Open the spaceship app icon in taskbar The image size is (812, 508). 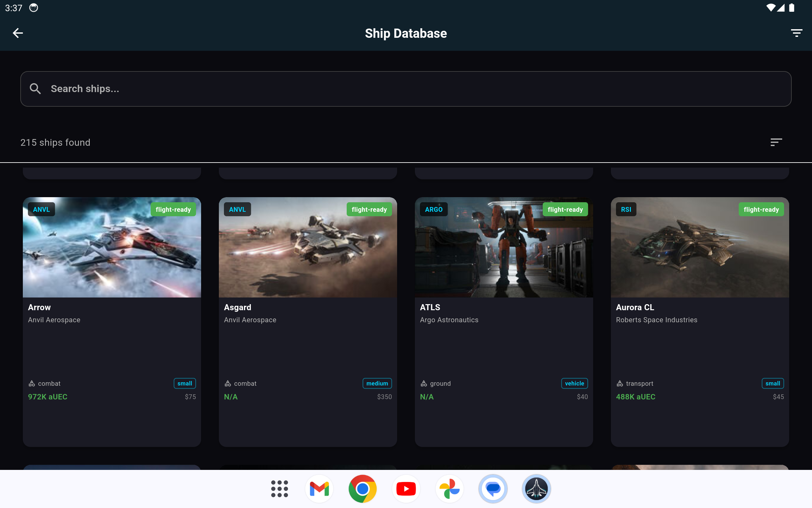pyautogui.click(x=536, y=489)
